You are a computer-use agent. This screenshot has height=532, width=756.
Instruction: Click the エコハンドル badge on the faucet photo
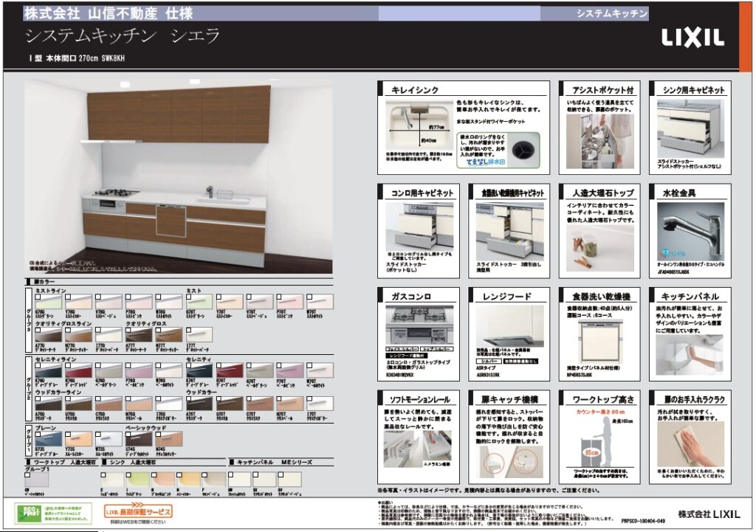(671, 252)
